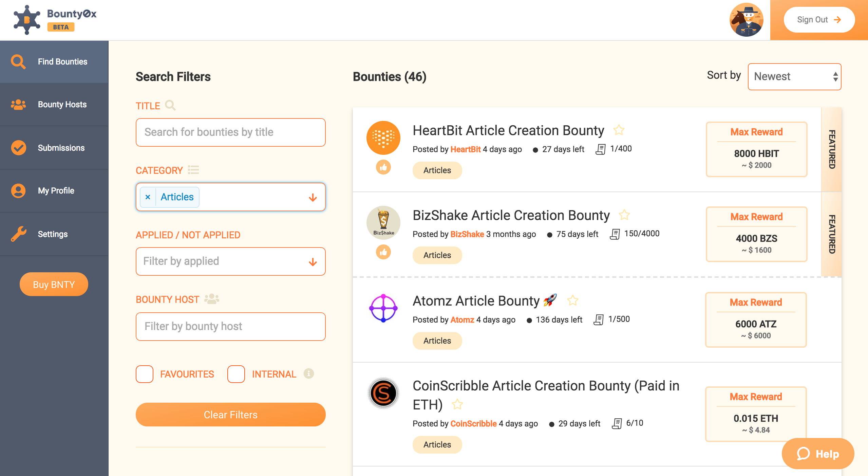The height and width of the screenshot is (476, 868).
Task: Open the HeartBit host profile link
Action: tap(465, 149)
